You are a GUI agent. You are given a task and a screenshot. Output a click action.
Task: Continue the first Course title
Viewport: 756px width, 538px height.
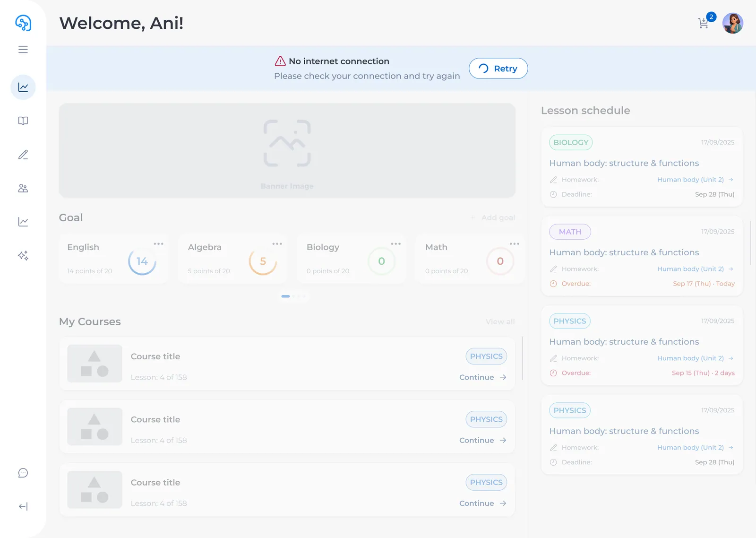[483, 377]
